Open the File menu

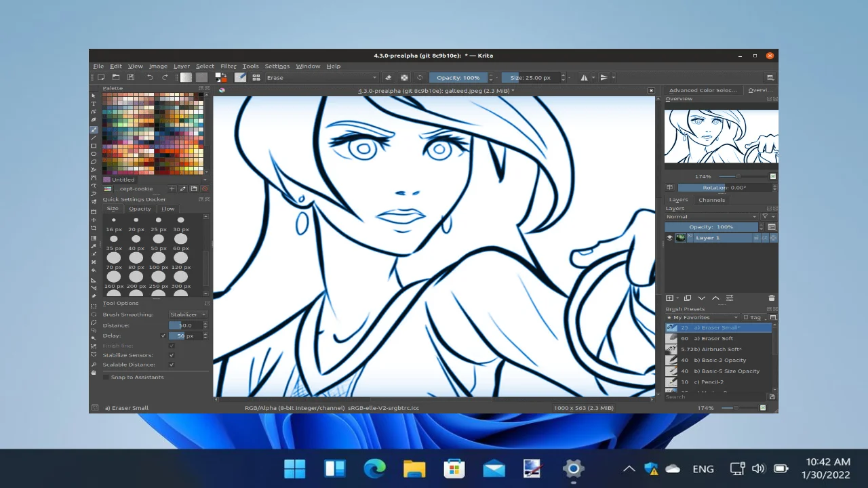point(98,66)
